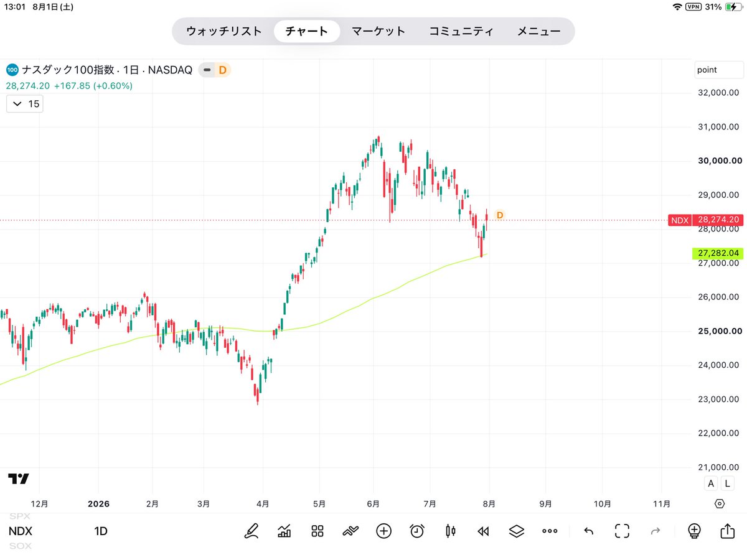This screenshot has width=747, height=560.
Task: Switch to マーケット tab
Action: pos(378,31)
